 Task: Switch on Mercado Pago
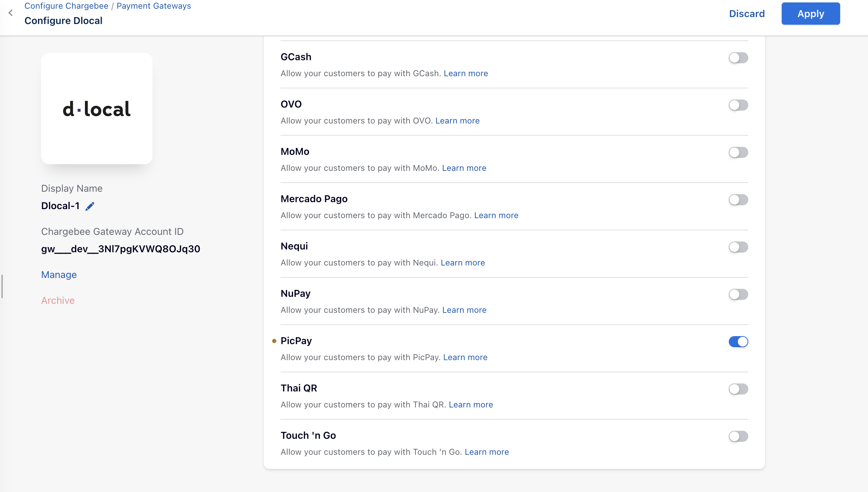click(x=738, y=200)
